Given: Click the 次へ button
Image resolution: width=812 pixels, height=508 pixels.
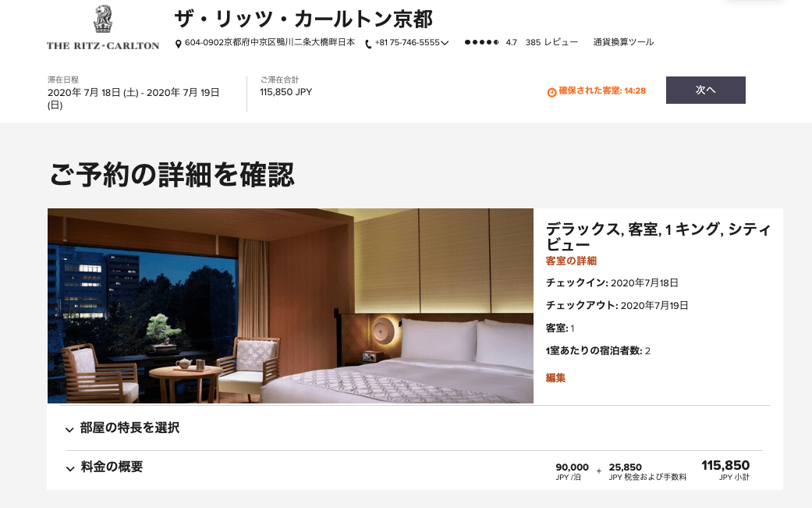Looking at the screenshot, I should click(705, 90).
